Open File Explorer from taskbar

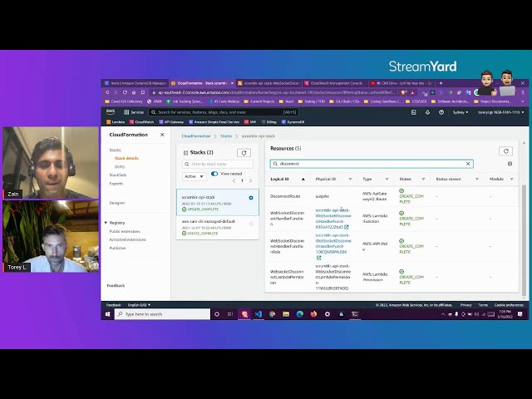coord(286,314)
